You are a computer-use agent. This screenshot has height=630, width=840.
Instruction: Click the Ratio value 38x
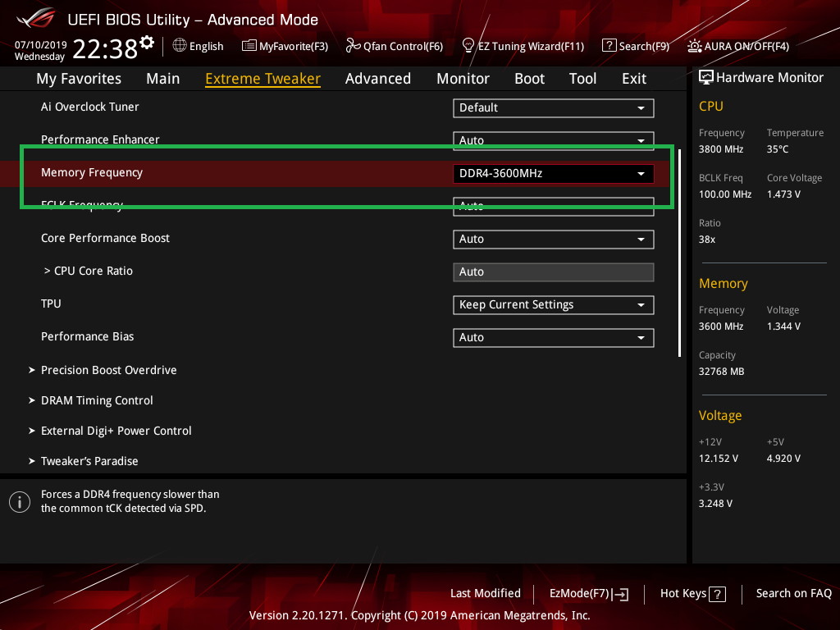(x=707, y=240)
